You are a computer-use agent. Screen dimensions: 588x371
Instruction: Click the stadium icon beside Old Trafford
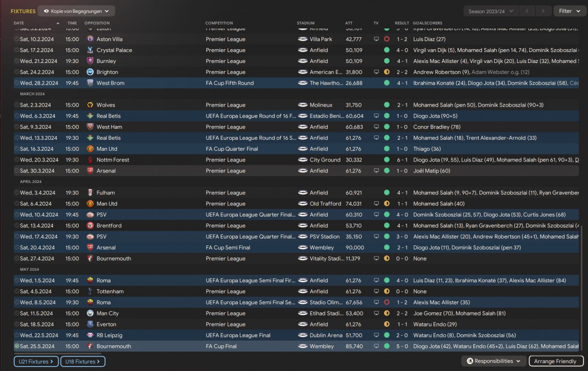tap(303, 204)
